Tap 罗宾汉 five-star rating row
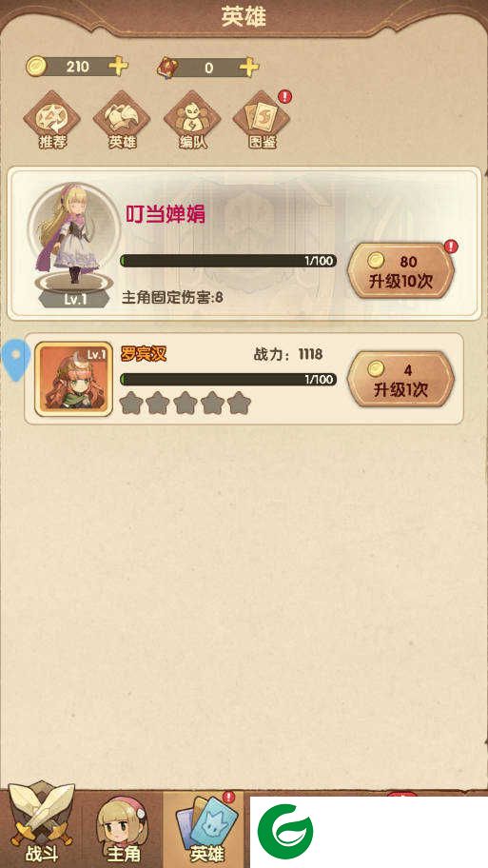 pos(185,403)
